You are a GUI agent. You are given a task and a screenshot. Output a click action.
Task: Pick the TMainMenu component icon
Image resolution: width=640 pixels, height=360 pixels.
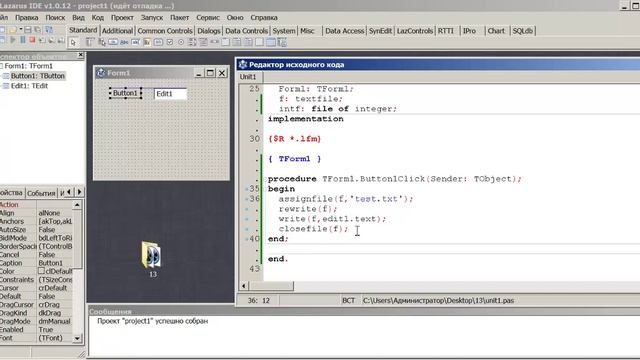[90, 42]
